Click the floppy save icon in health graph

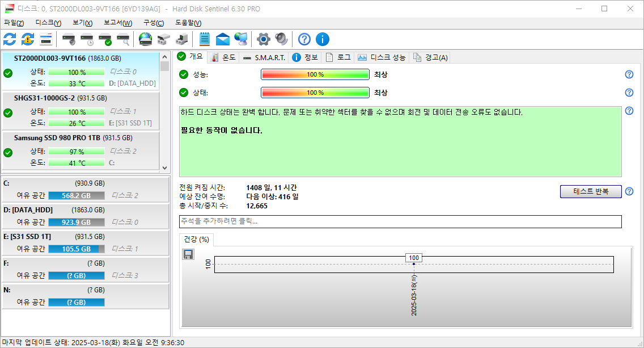188,254
